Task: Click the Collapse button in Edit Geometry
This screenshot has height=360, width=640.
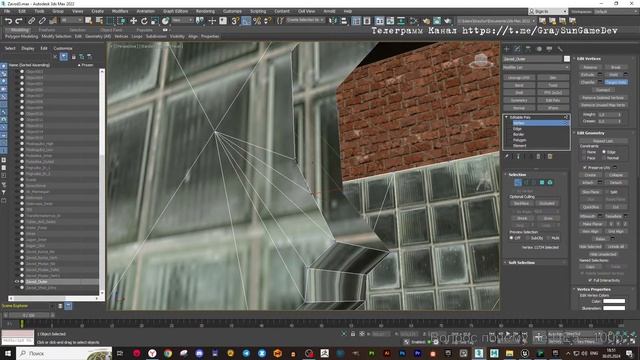Action: tap(616, 175)
